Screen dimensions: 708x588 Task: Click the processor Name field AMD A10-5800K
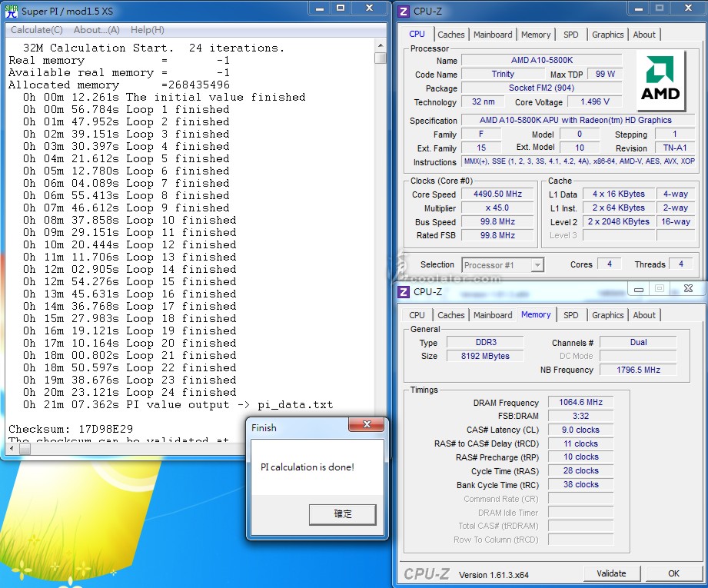[542, 60]
